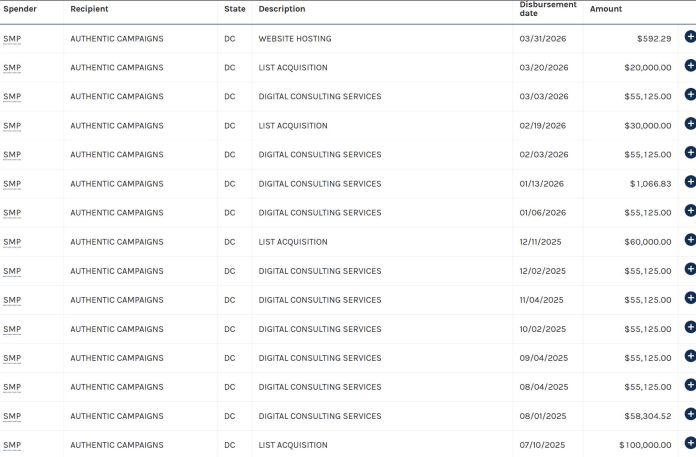Viewport: 696px width, 457px height.
Task: Open SMP link in the 12/11/2025 row
Action: click(x=12, y=242)
